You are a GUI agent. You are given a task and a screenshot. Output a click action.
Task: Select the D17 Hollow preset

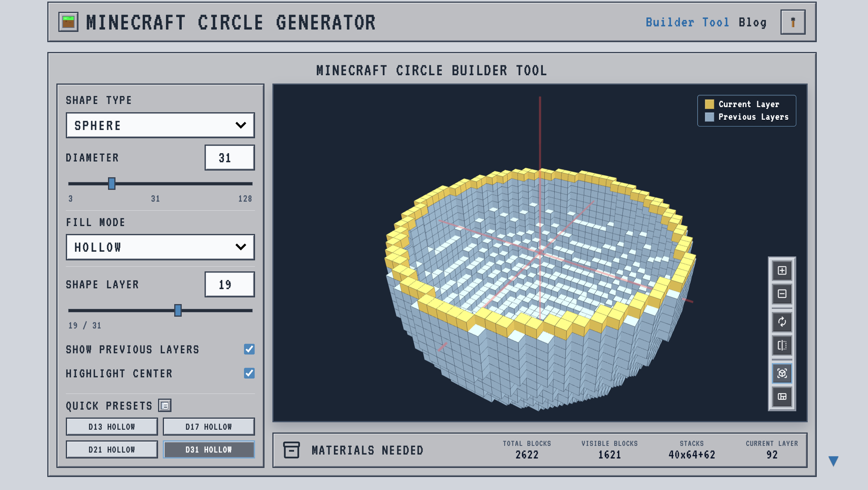coord(209,426)
